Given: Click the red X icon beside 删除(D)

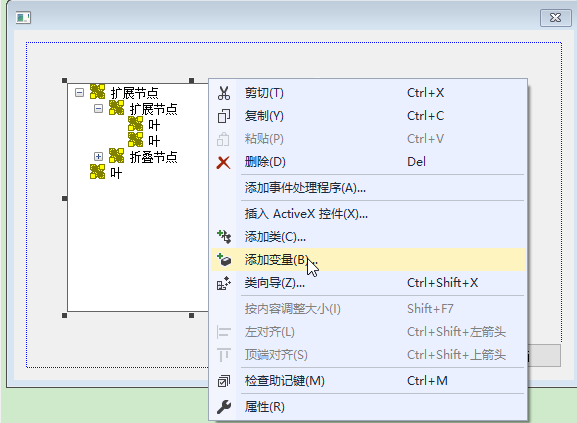Looking at the screenshot, I should coord(223,162).
